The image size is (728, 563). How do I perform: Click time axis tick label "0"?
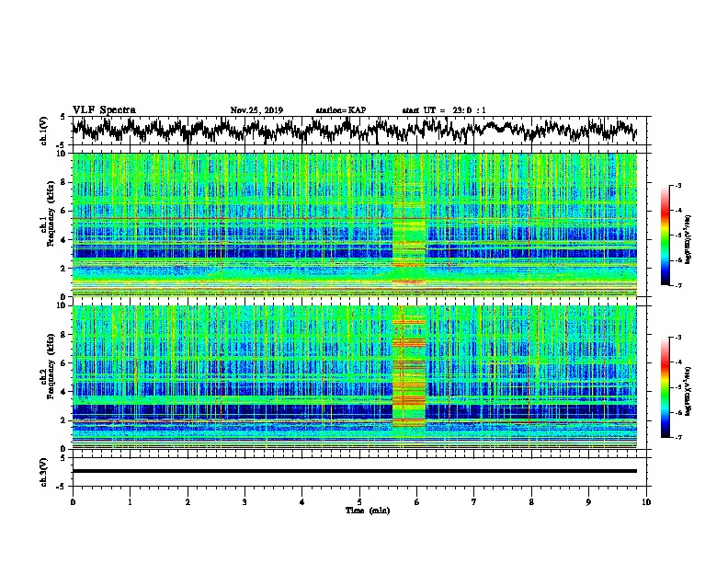[73, 502]
